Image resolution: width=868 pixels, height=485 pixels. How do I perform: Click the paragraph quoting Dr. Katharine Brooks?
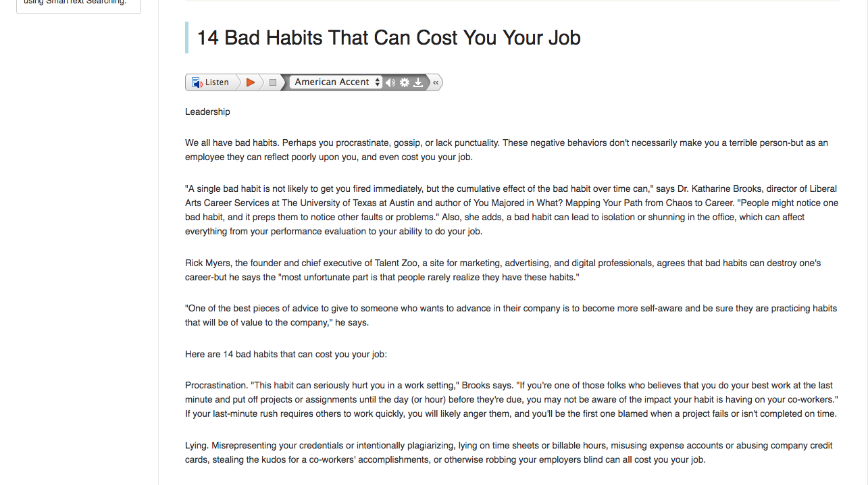pos(512,210)
